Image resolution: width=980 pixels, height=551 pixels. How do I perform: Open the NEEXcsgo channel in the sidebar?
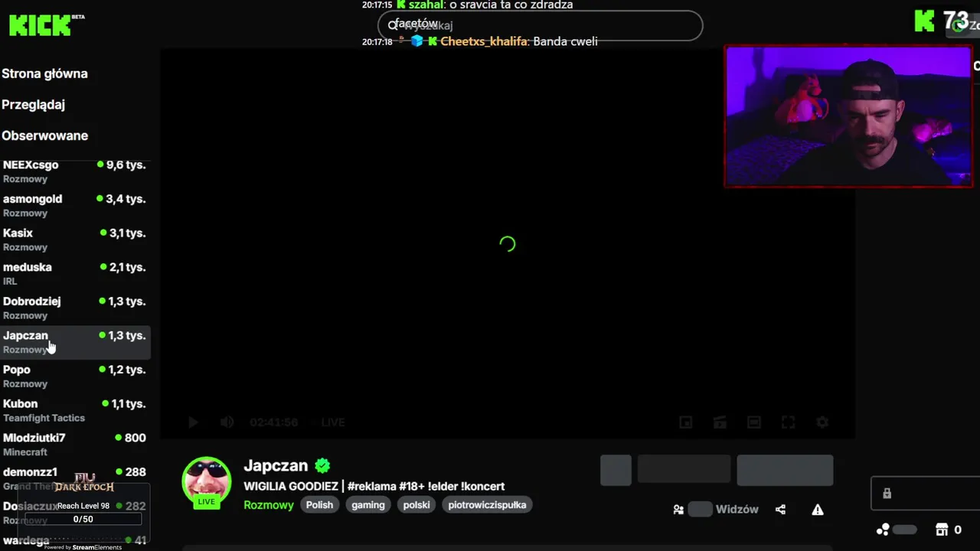tap(75, 171)
